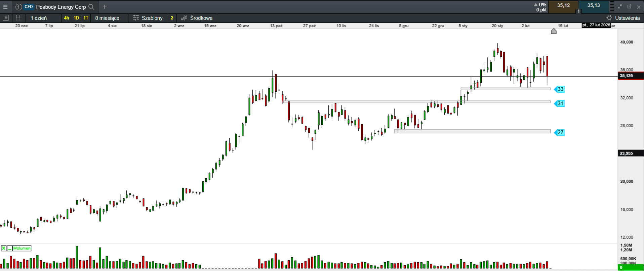The image size is (644, 271).
Task: Remove the Wolumen indicator with X
Action: (4, 248)
